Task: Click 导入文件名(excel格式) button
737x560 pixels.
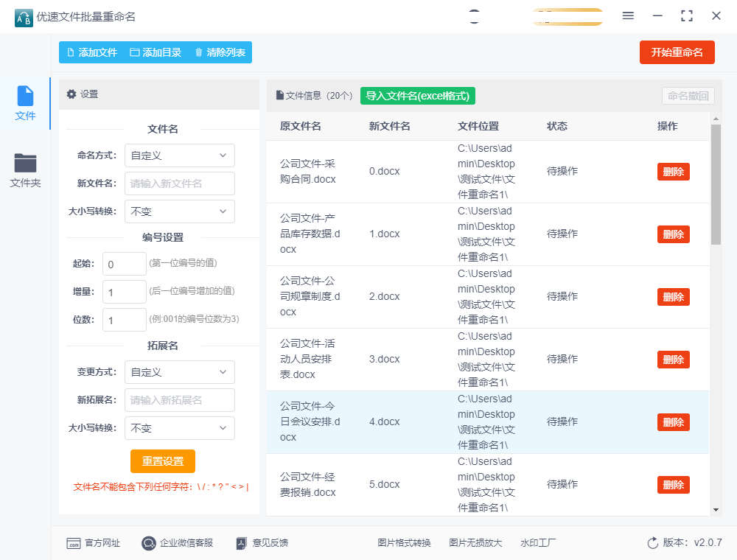Action: pos(418,96)
